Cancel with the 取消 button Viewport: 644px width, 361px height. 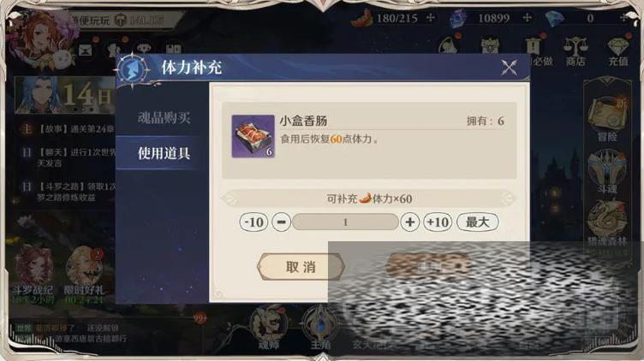tap(301, 267)
